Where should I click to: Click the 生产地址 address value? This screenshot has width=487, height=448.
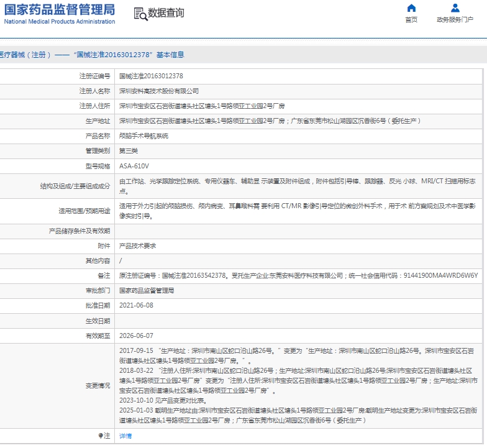click(x=270, y=121)
